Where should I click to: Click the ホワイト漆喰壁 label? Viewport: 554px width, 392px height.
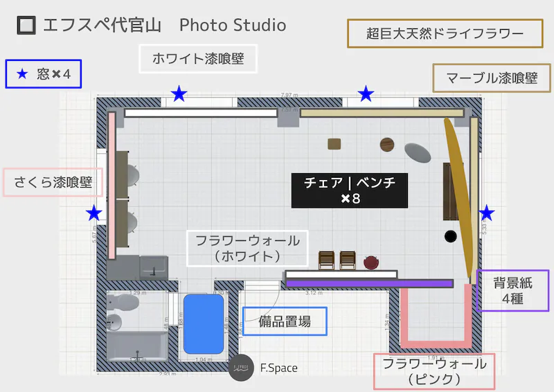[198, 59]
